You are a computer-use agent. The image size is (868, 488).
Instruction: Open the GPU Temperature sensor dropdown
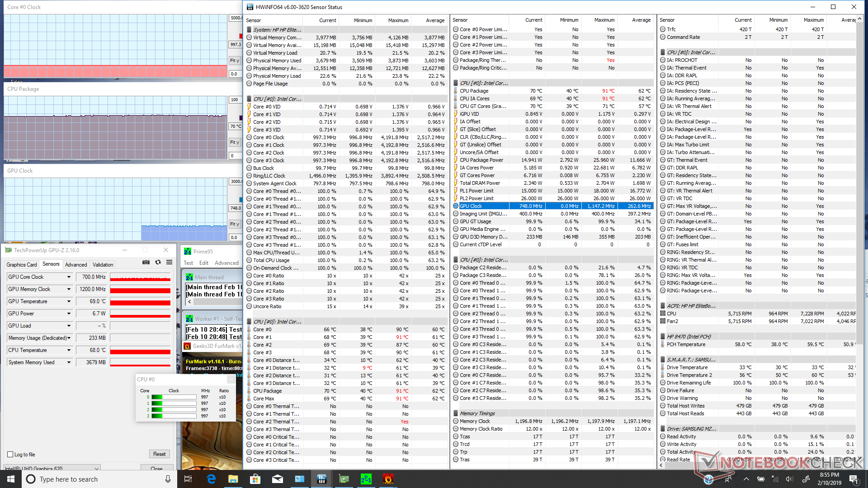pyautogui.click(x=69, y=301)
